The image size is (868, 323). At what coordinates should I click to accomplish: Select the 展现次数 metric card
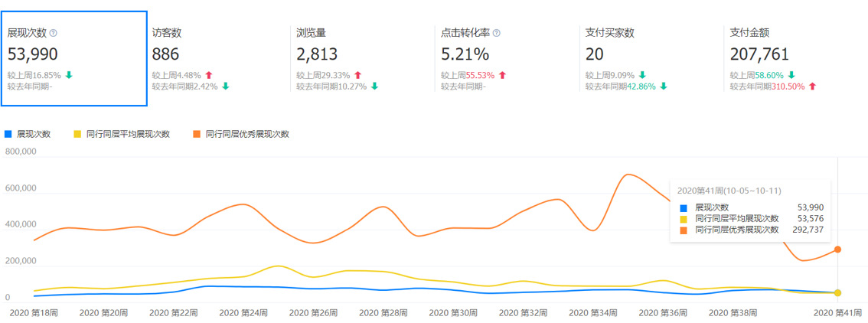pos(73,59)
